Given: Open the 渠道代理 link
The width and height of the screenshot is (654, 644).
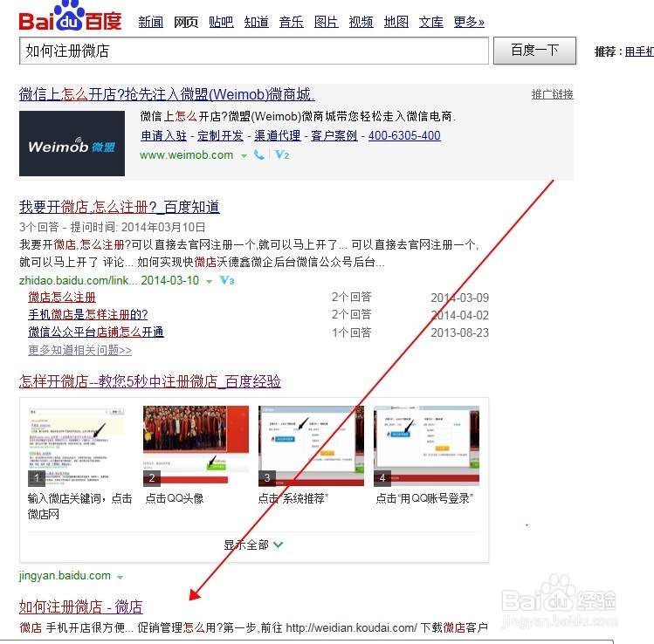Looking at the screenshot, I should pos(278,135).
